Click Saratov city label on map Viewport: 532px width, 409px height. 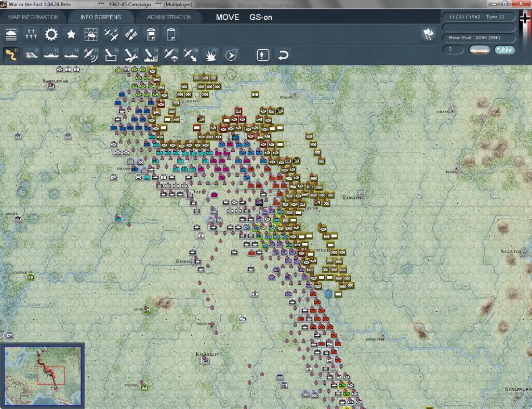pyautogui.click(x=511, y=251)
